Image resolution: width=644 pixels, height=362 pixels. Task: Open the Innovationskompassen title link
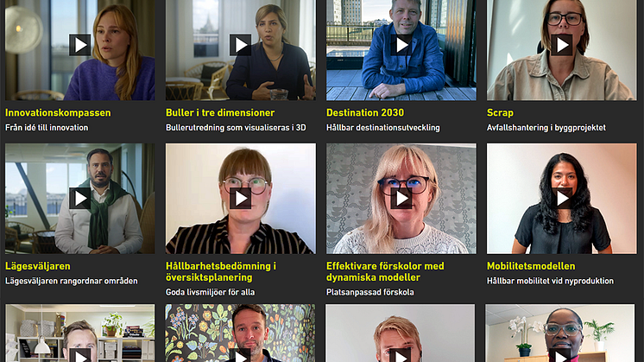(58, 112)
